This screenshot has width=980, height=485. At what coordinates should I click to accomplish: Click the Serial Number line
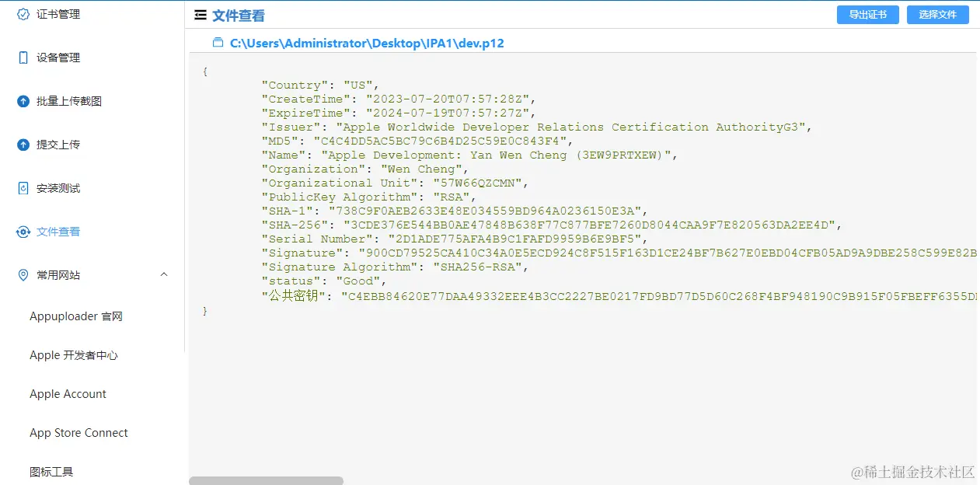pos(455,239)
